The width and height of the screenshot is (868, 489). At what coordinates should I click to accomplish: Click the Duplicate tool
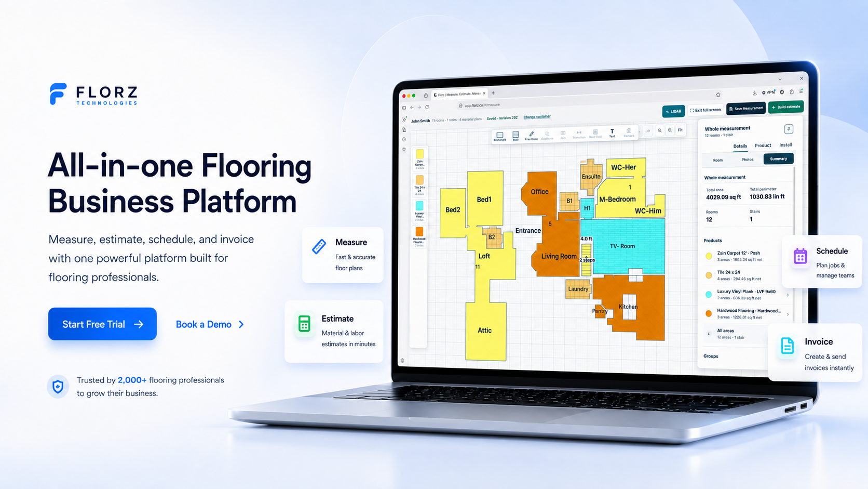547,135
